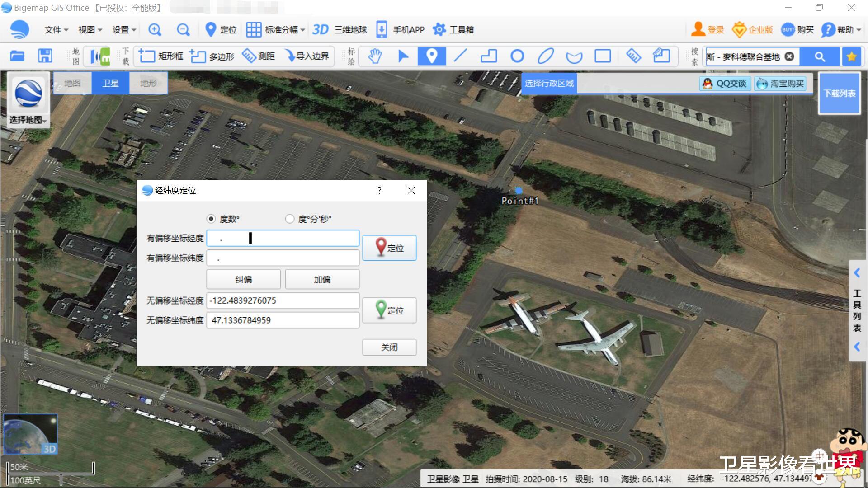Click the save floppy disk icon

pyautogui.click(x=45, y=56)
